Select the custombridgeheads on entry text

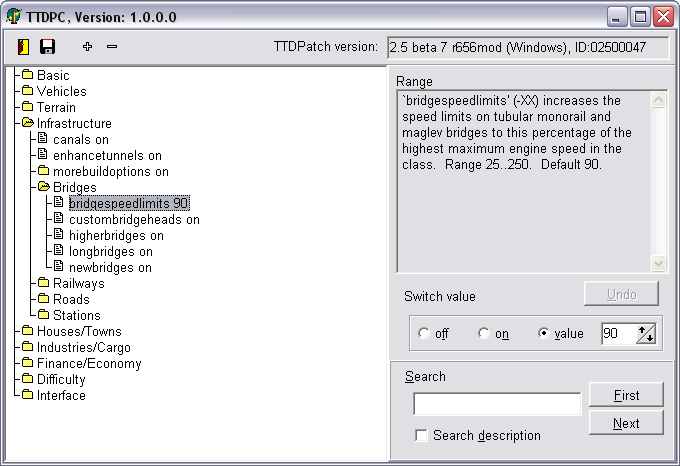pyautogui.click(x=134, y=220)
